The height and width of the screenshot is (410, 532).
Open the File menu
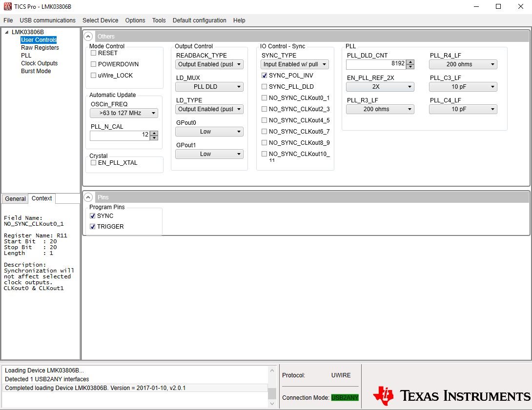(x=8, y=20)
